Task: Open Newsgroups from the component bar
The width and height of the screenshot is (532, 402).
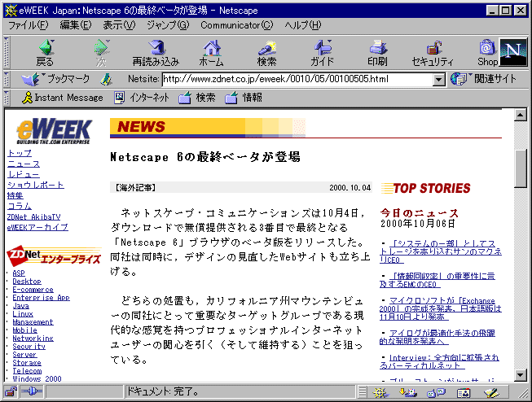Action: 437,392
